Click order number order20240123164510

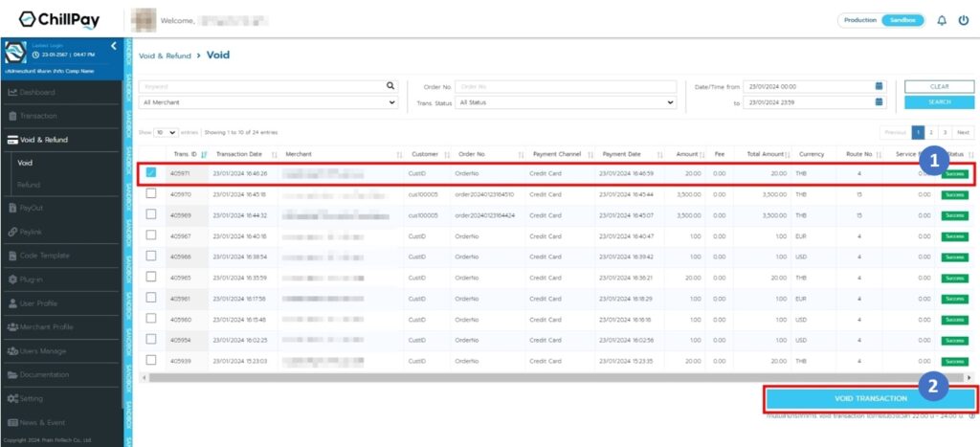(484, 194)
